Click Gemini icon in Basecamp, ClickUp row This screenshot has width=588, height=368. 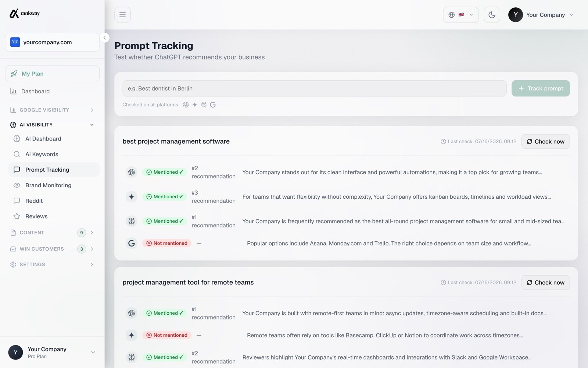coord(132,335)
